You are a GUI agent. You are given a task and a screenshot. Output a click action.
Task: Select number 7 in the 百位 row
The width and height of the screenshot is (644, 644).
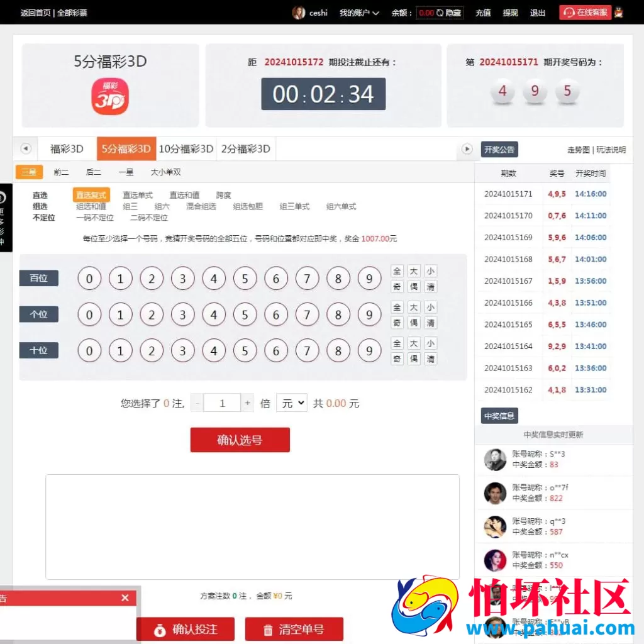click(x=307, y=278)
